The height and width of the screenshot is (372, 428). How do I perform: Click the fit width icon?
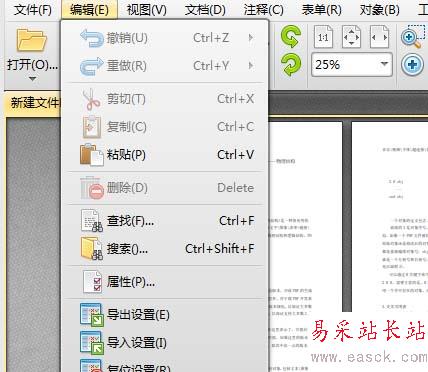(x=379, y=37)
